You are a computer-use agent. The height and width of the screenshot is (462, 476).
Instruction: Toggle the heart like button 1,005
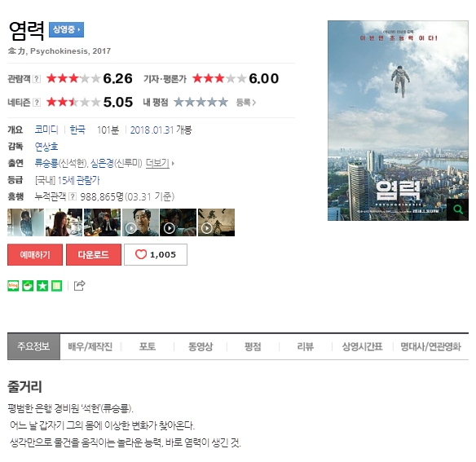point(156,254)
